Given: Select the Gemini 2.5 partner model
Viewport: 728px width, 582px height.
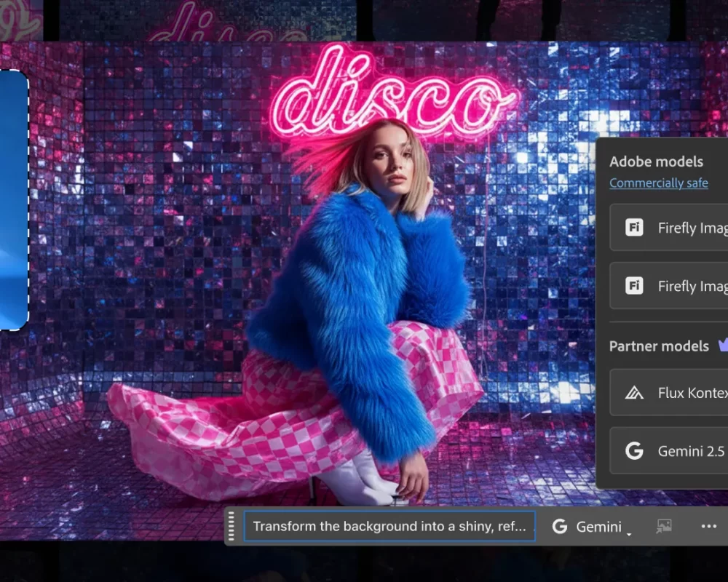Looking at the screenshot, I should coord(684,451).
